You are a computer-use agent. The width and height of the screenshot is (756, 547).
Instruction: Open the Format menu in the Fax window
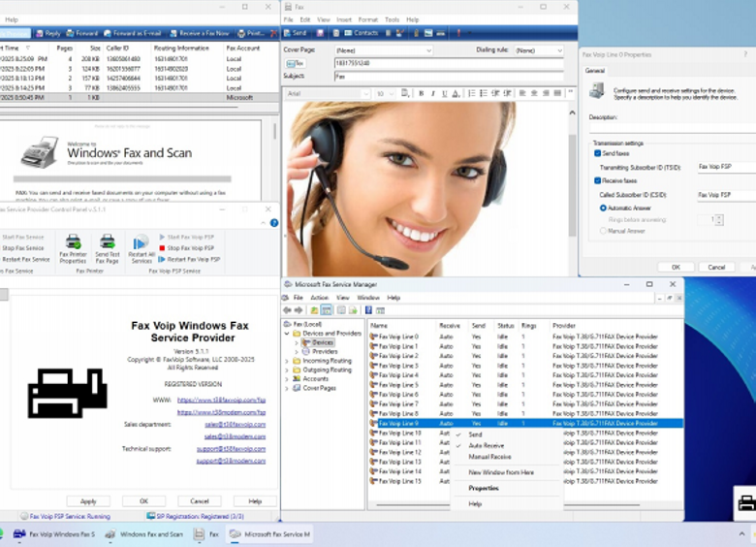(368, 19)
